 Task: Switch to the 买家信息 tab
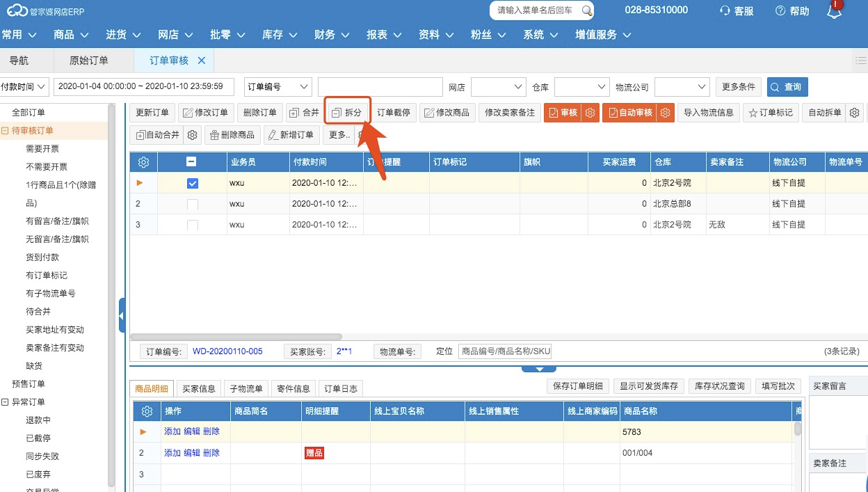click(198, 388)
